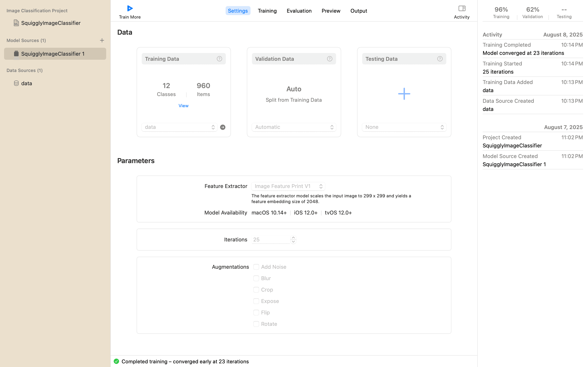Click the arrow icon next to the training data selector
Image resolution: width=588 pixels, height=367 pixels.
point(223,127)
